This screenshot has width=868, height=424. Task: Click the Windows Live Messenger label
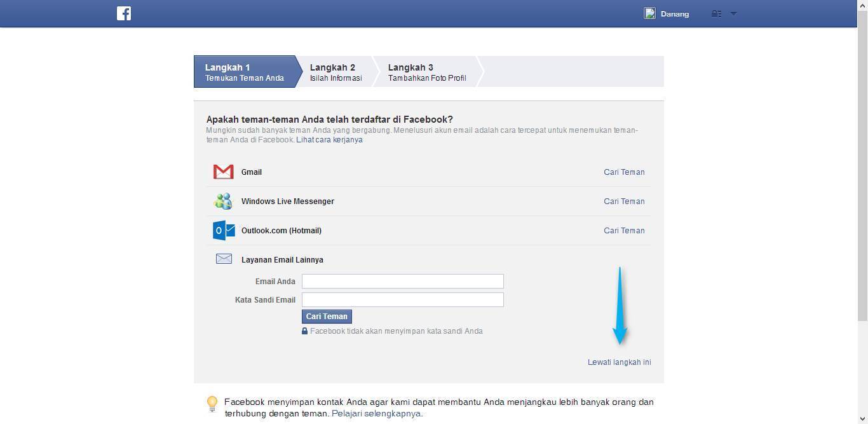pyautogui.click(x=288, y=202)
